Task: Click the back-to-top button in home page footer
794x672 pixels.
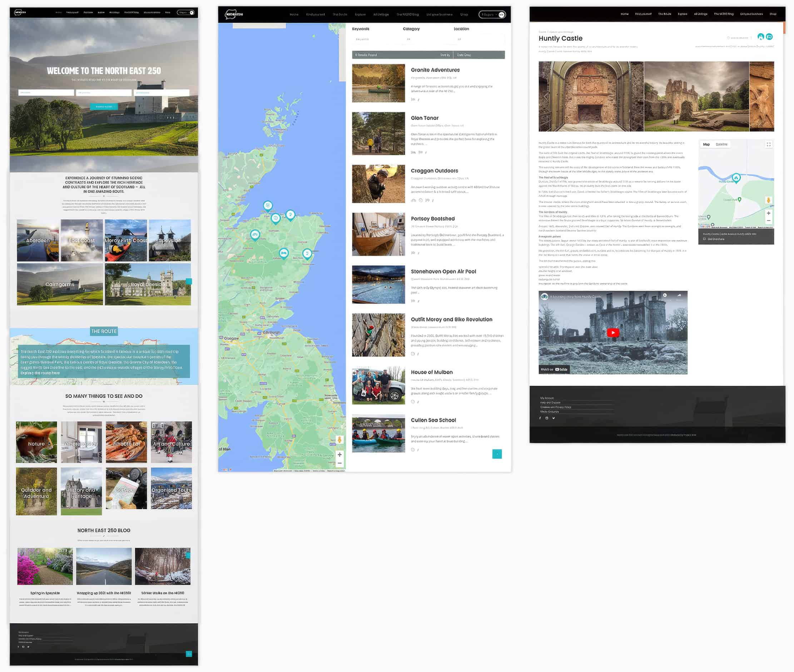Action: [x=189, y=654]
